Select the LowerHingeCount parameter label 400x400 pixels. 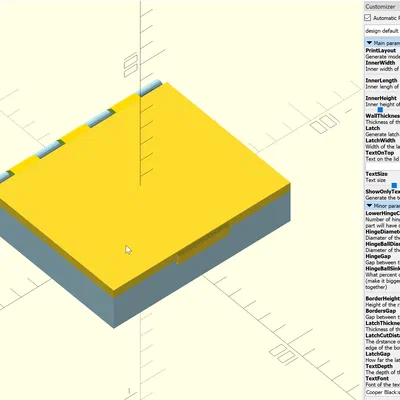pos(383,213)
